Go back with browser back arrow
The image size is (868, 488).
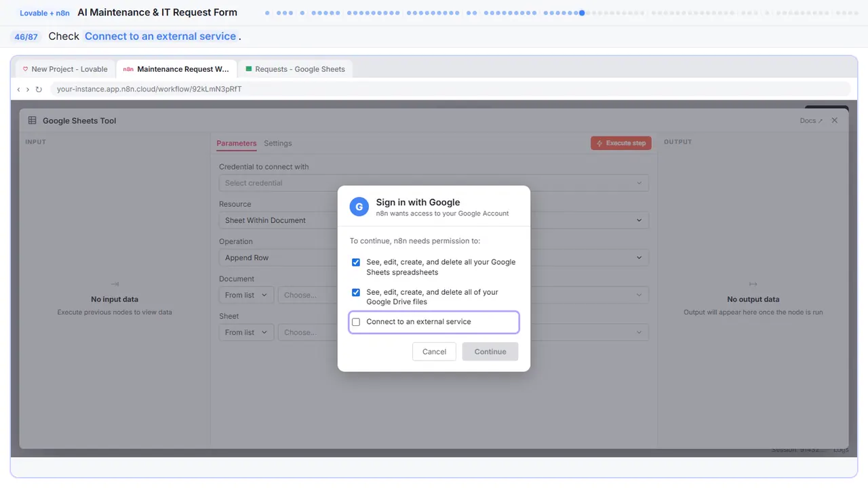[x=18, y=89]
